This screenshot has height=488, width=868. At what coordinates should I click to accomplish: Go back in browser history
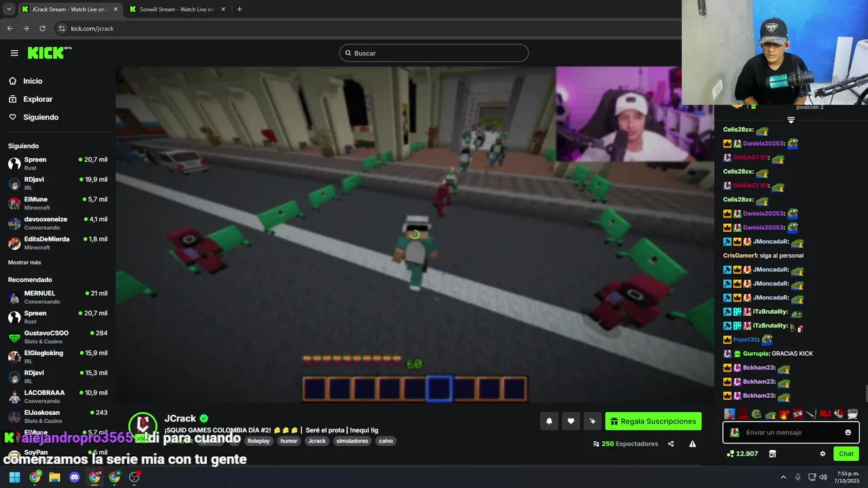coord(9,28)
